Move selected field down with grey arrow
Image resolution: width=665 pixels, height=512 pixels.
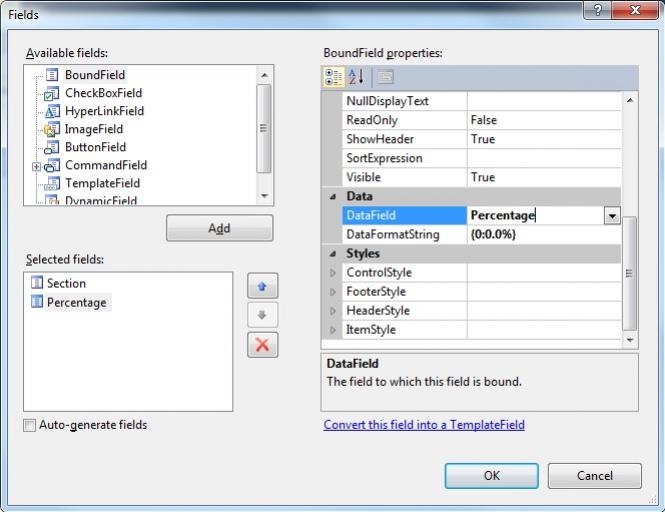click(x=263, y=315)
